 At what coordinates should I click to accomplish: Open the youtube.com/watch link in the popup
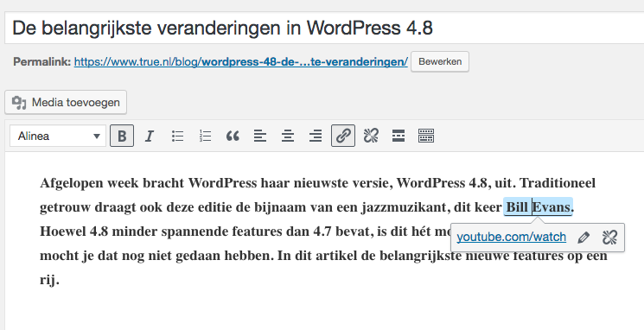pos(512,238)
